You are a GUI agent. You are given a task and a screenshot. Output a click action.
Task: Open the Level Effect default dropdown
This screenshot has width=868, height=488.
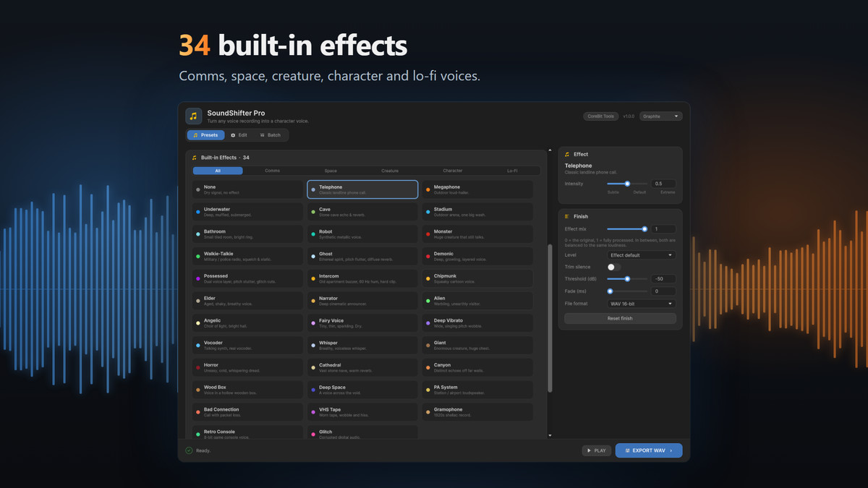point(642,255)
